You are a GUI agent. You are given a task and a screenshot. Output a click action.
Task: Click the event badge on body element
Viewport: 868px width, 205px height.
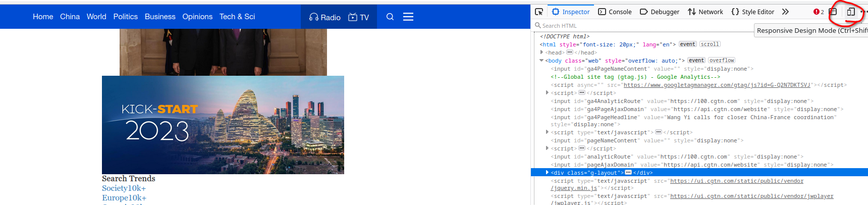696,61
